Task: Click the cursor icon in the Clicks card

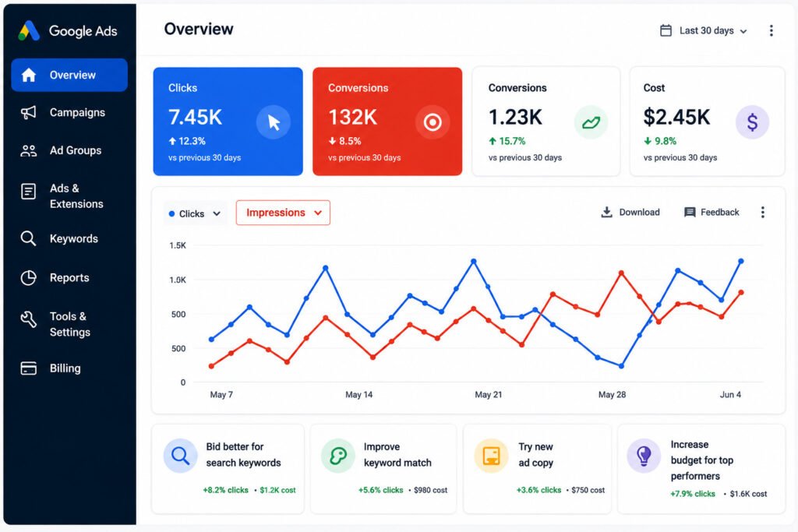Action: point(274,122)
